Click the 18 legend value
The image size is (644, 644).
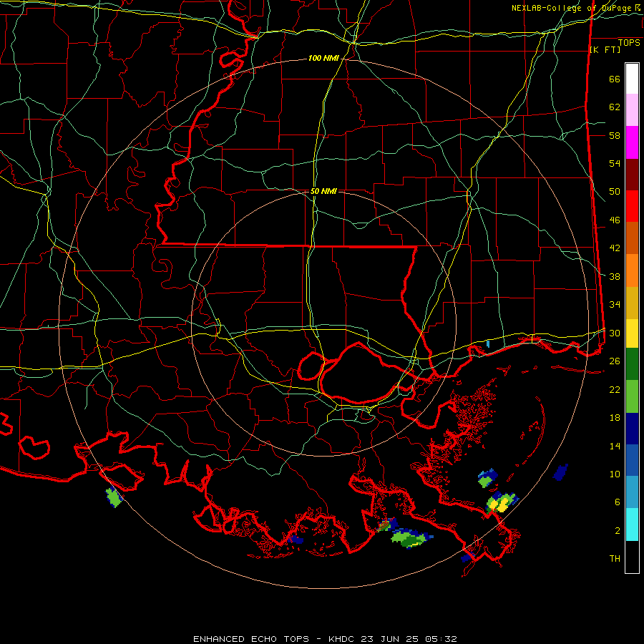615,418
